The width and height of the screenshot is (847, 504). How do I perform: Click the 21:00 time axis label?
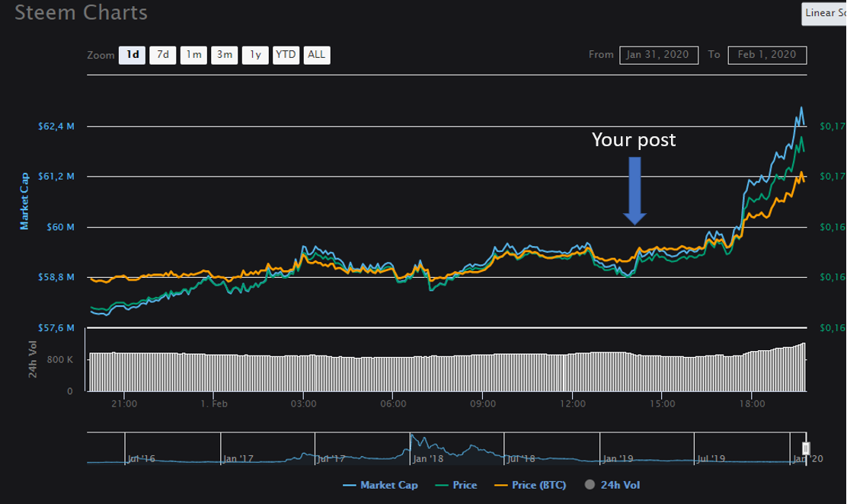pyautogui.click(x=124, y=404)
